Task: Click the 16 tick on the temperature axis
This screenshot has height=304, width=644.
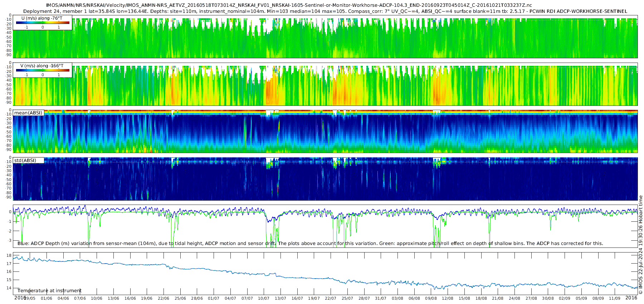Action: 9,272
